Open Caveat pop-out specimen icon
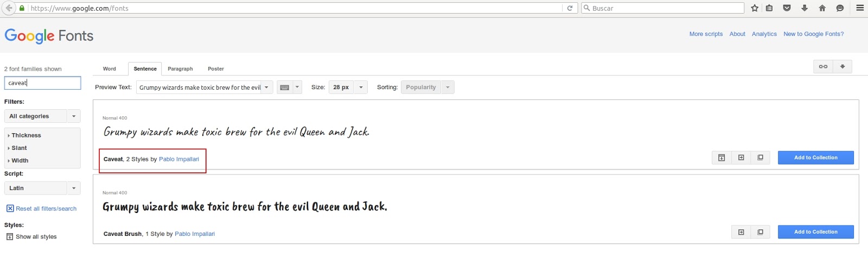 [x=761, y=158]
